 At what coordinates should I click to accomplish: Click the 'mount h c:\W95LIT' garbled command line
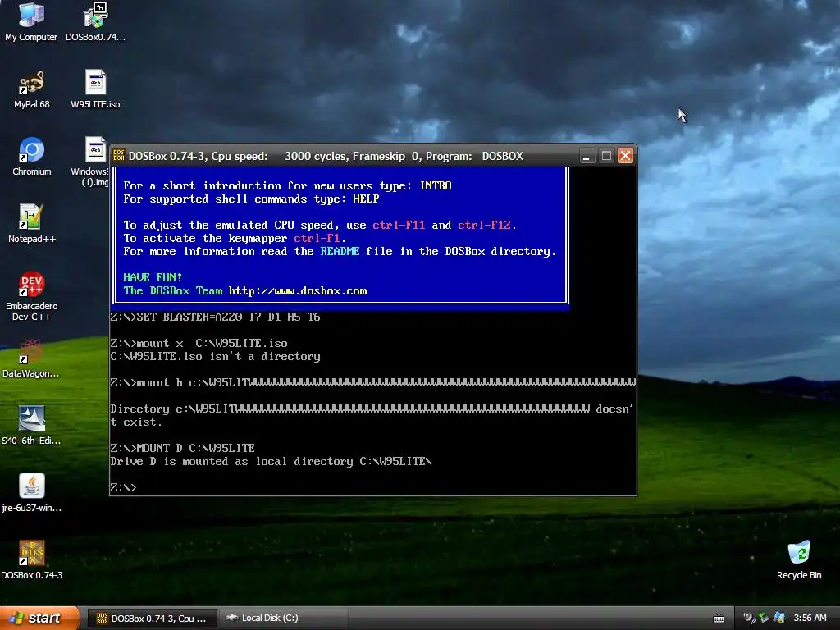coord(373,382)
